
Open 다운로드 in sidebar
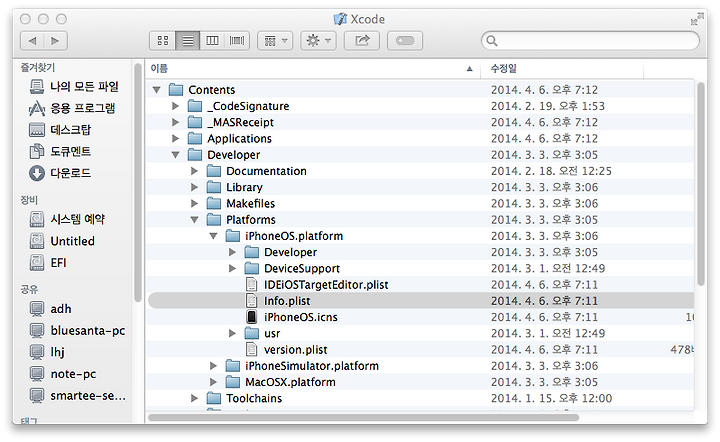(60, 173)
